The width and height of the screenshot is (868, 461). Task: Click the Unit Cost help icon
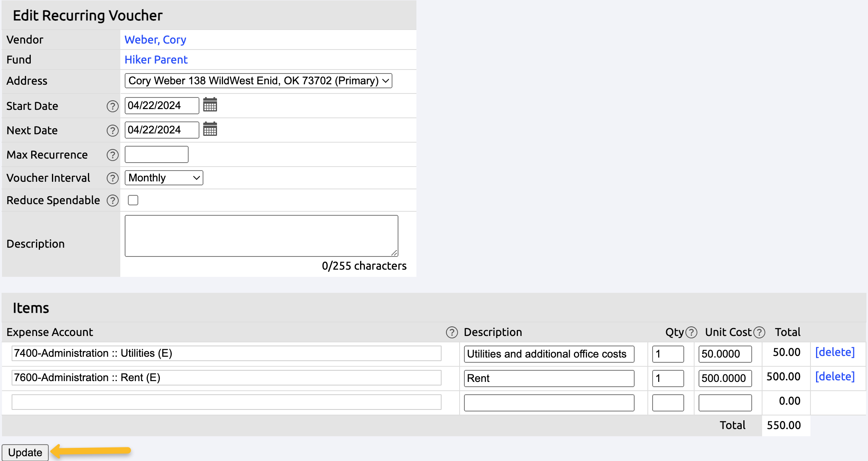pyautogui.click(x=759, y=332)
